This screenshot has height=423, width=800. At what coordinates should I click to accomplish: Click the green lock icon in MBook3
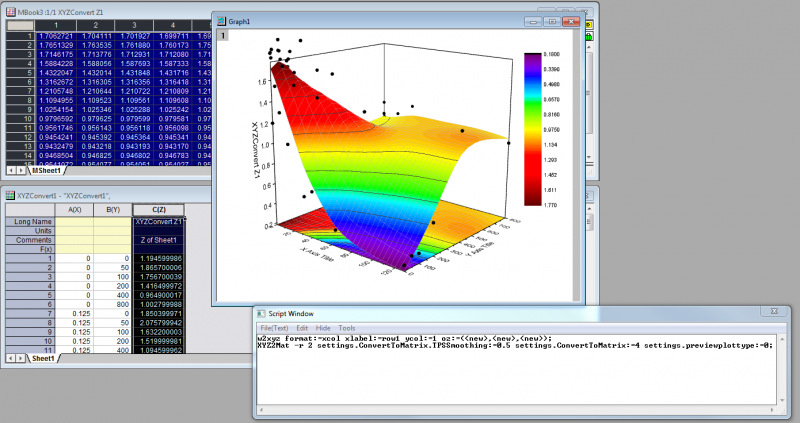[x=589, y=36]
